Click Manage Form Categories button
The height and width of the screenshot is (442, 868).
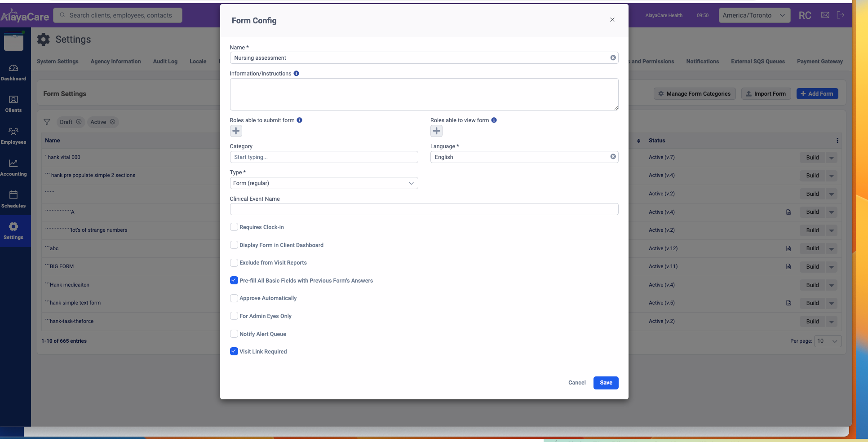[694, 94]
